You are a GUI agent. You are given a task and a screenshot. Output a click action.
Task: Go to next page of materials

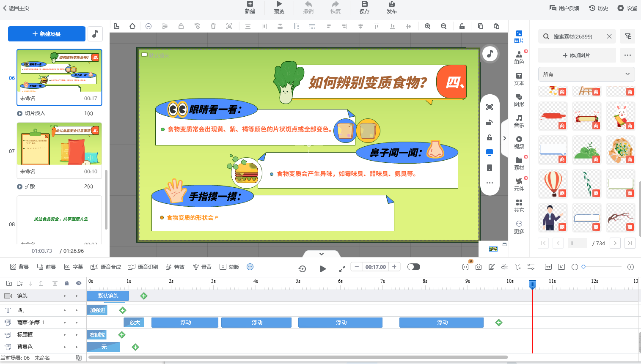click(615, 243)
